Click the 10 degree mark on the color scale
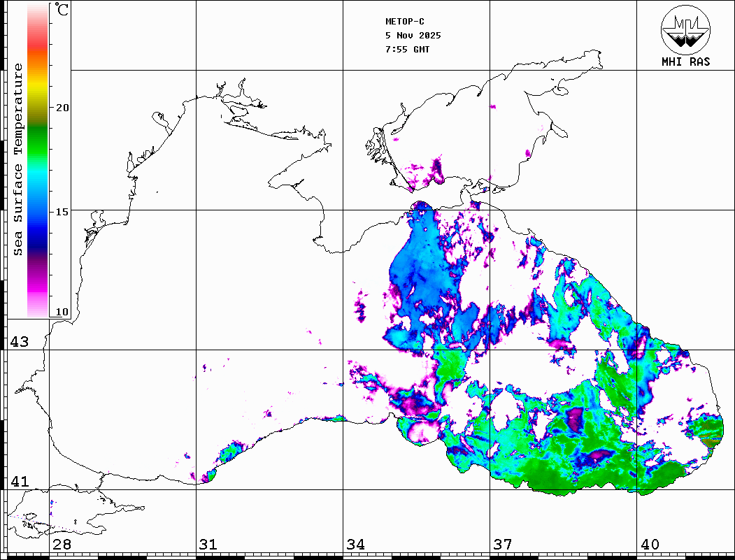This screenshot has width=735, height=560. point(63,312)
